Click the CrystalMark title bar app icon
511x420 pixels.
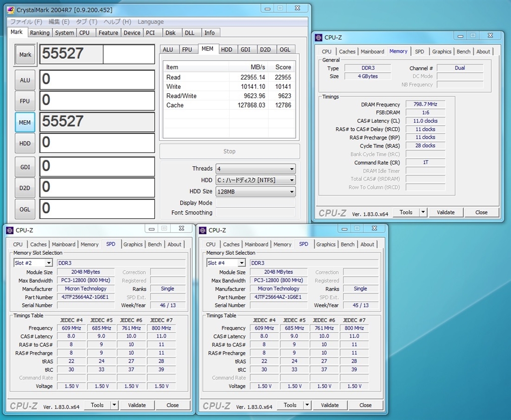[x=11, y=10]
